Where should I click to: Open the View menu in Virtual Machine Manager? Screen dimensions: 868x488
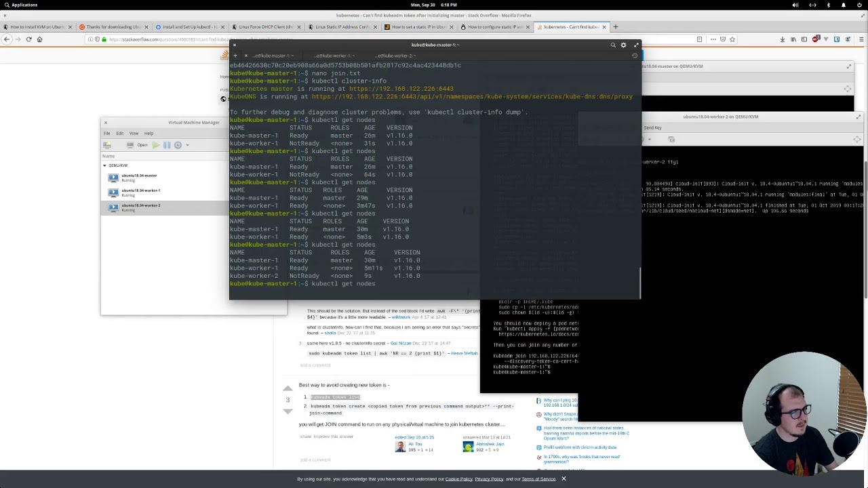134,134
